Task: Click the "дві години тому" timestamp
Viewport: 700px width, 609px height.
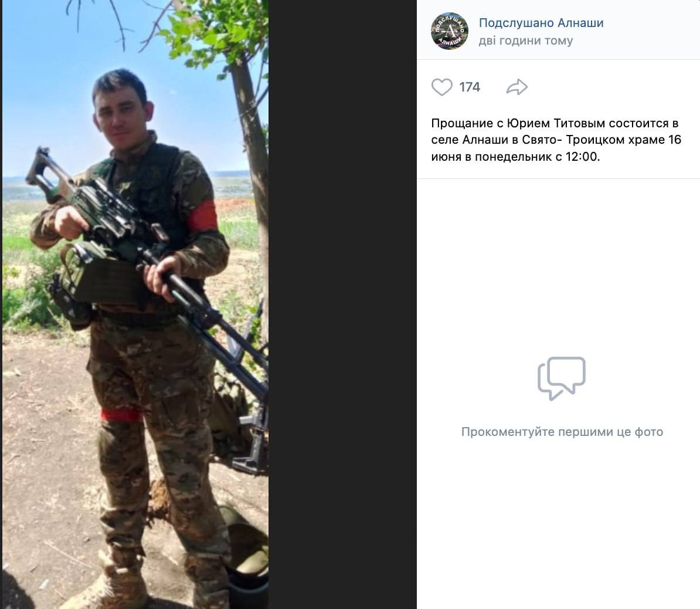Action: tap(526, 40)
